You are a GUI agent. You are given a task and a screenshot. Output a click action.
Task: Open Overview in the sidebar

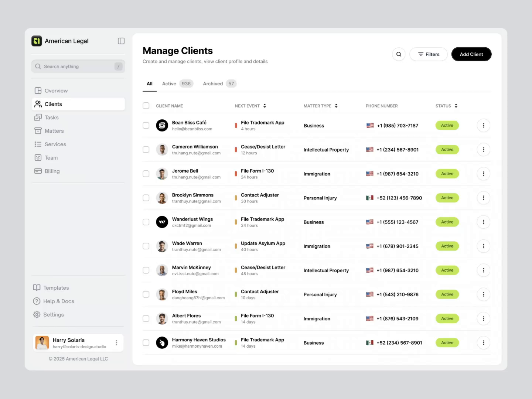click(x=78, y=91)
